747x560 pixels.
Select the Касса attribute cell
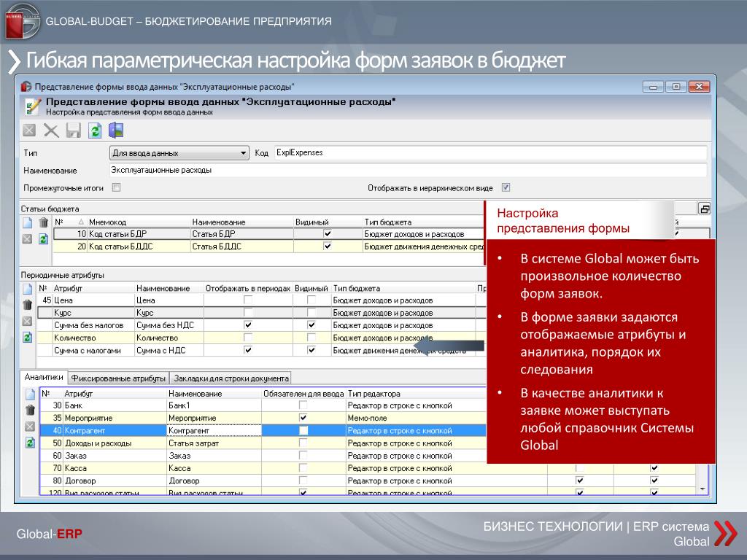(x=115, y=468)
